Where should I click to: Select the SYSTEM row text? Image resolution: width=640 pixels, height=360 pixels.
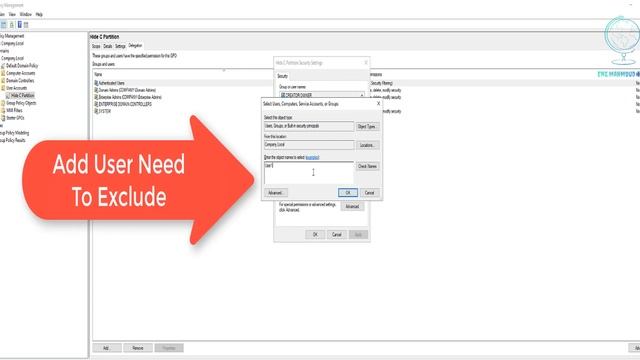coord(105,111)
